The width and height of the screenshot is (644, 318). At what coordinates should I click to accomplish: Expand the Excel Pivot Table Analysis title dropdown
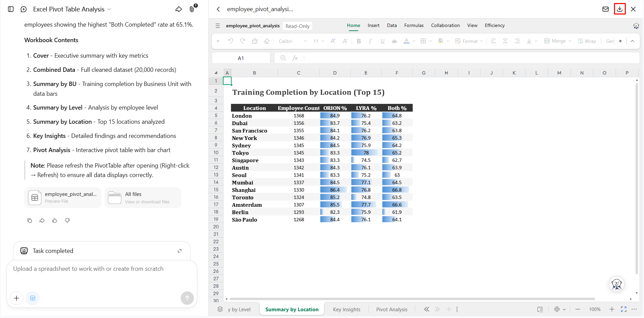click(x=109, y=9)
